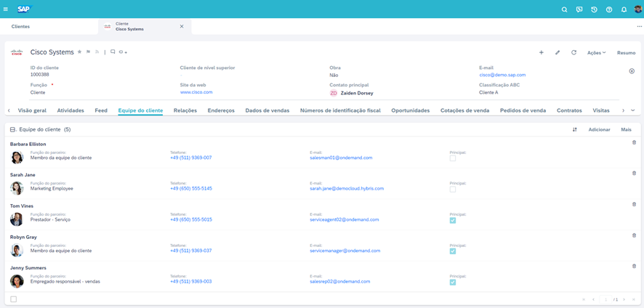This screenshot has height=308, width=644.
Task: Uncheck Principal for Tom Vines
Action: (453, 220)
